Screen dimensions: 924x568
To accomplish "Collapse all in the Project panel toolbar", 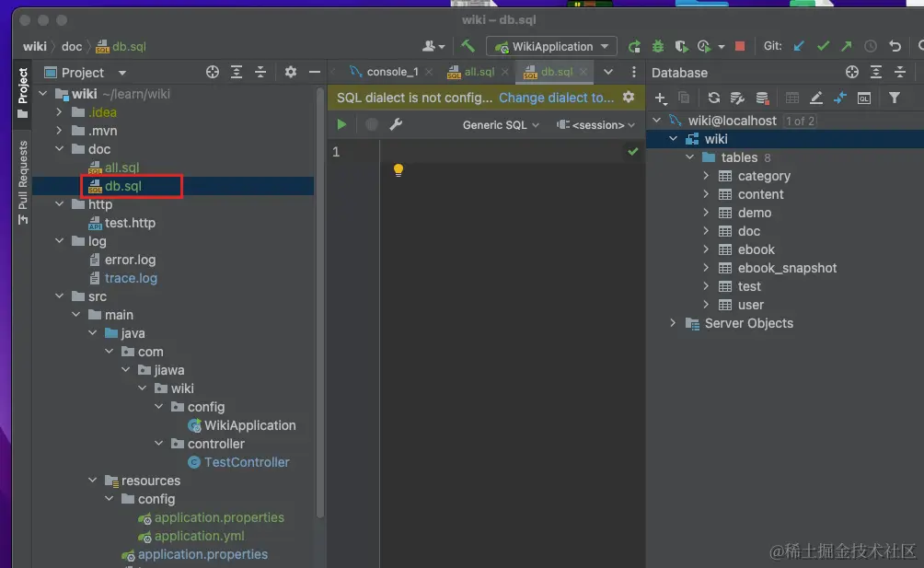I will (x=260, y=72).
